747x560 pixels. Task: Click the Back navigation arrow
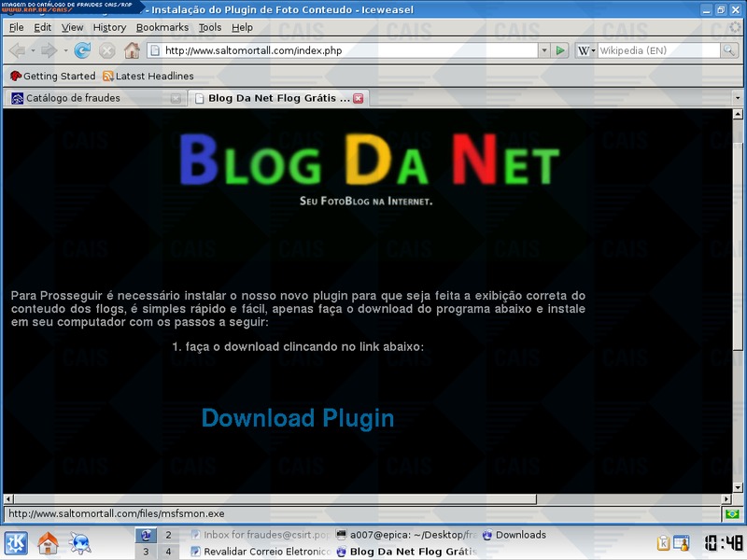tap(17, 50)
